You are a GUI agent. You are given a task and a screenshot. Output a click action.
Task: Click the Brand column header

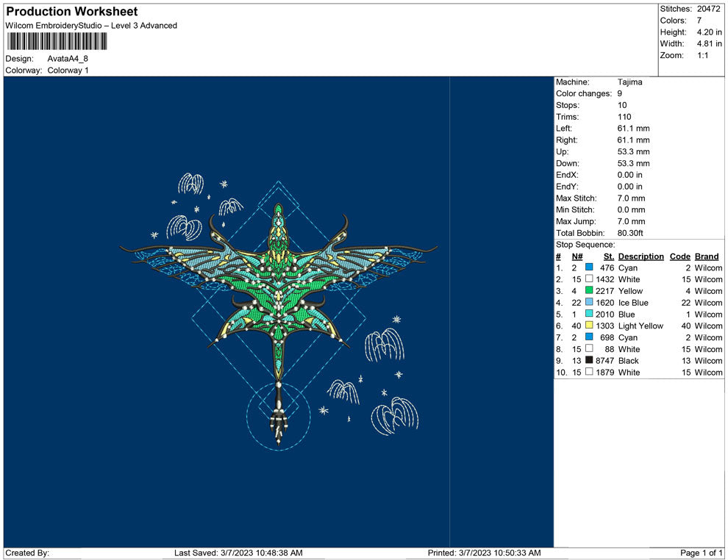(x=706, y=256)
